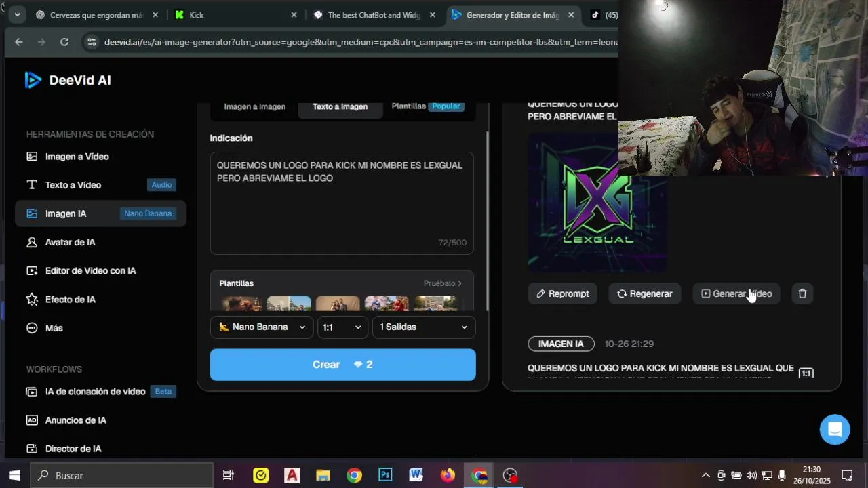This screenshot has width=868, height=488.
Task: View site information icon in address bar
Action: [92, 42]
